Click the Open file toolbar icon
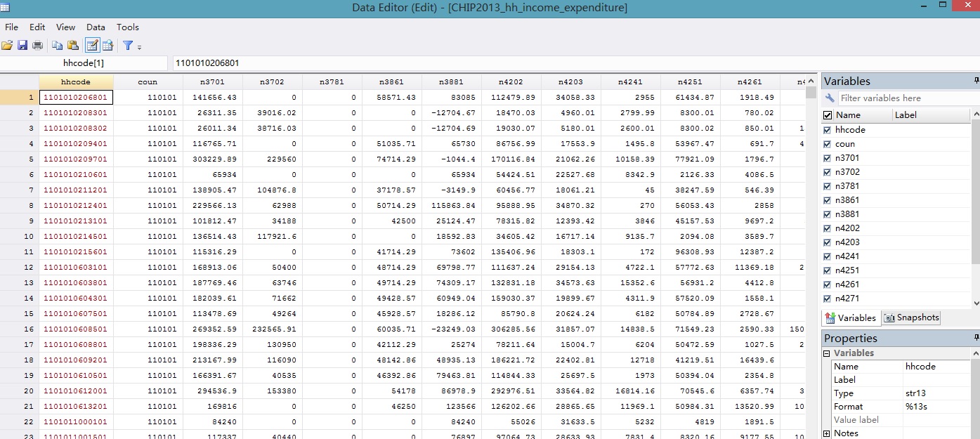 tap(7, 46)
